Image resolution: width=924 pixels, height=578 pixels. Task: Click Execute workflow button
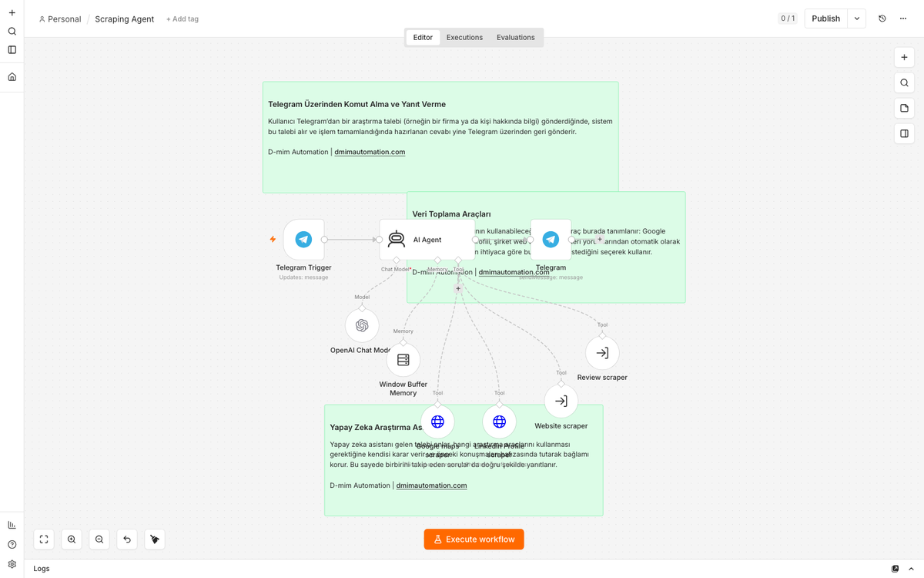click(x=474, y=539)
